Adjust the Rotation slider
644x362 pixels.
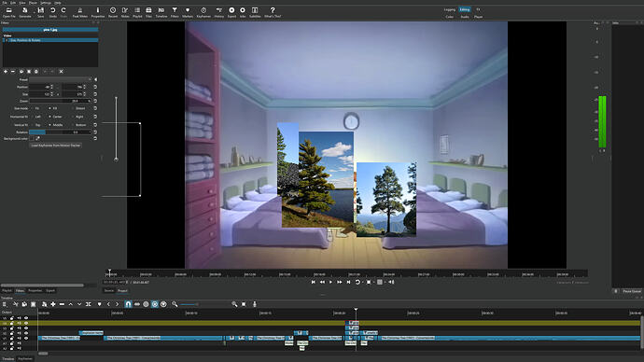tap(61, 132)
